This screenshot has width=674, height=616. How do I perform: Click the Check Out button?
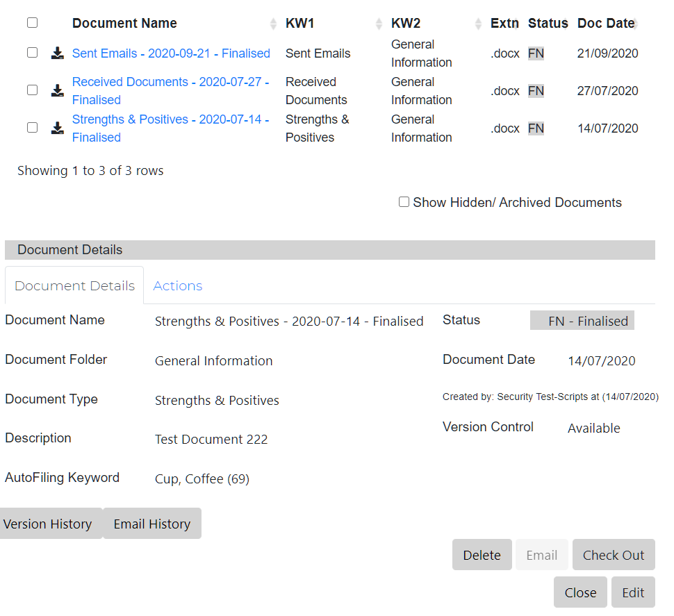click(614, 555)
